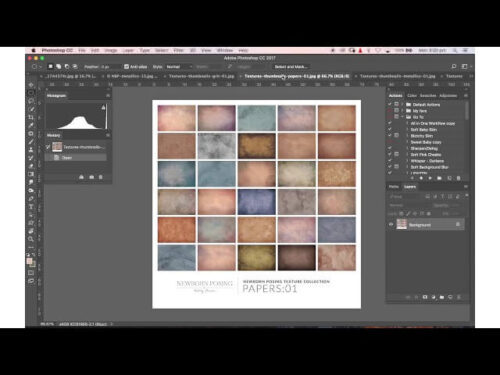Collapse the Go To actions folder
Screen dimensions: 500x375
(403, 117)
